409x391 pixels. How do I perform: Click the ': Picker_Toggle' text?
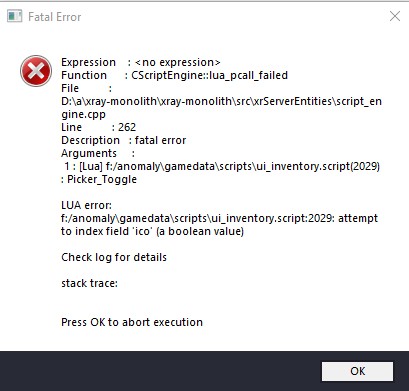(x=99, y=179)
